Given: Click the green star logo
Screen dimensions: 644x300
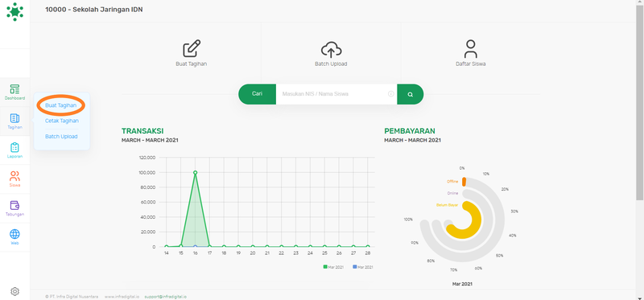Looking at the screenshot, I should [x=14, y=11].
